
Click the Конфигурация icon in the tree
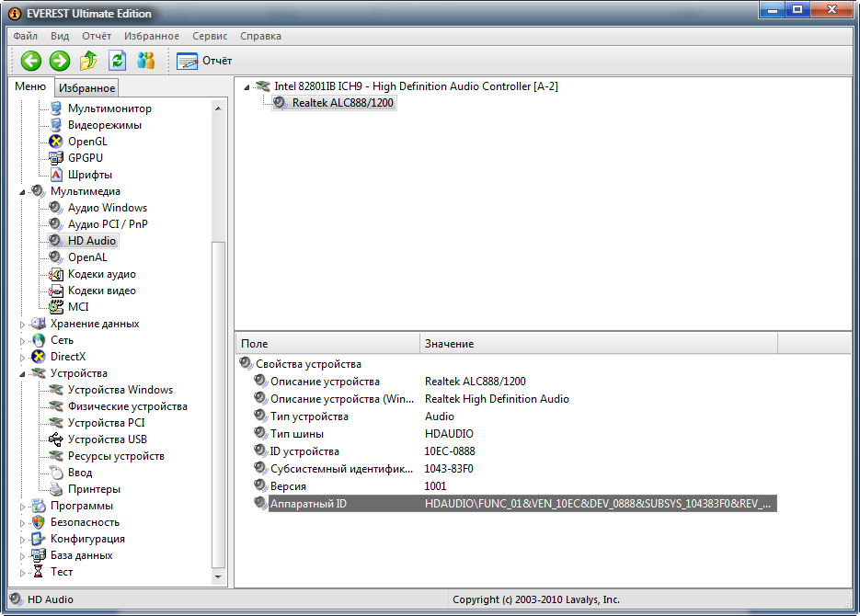click(39, 539)
